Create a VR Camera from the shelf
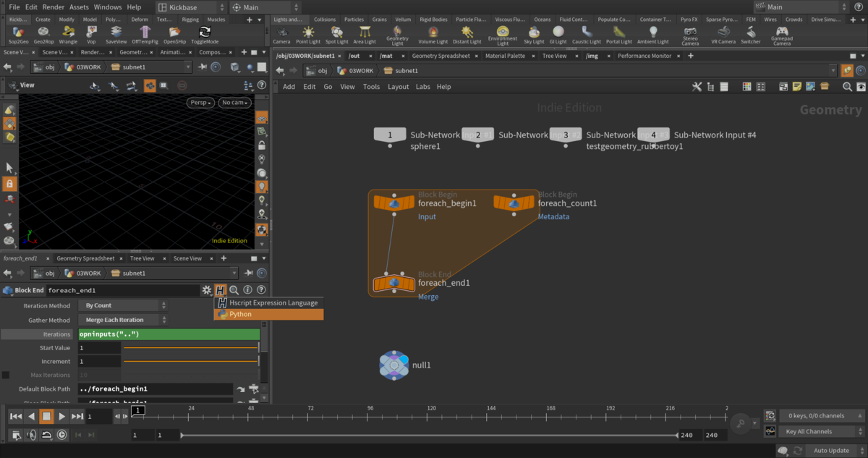The width and height of the screenshot is (868, 458). coord(723,35)
